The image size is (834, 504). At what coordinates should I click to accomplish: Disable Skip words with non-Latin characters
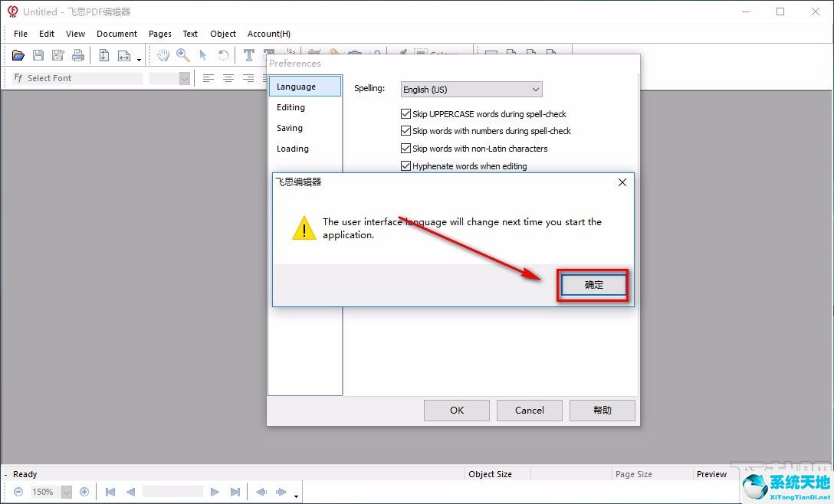tap(406, 149)
